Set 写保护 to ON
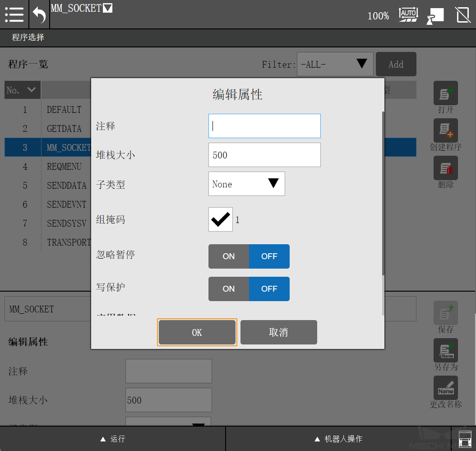This screenshot has height=451, width=476. 229,289
